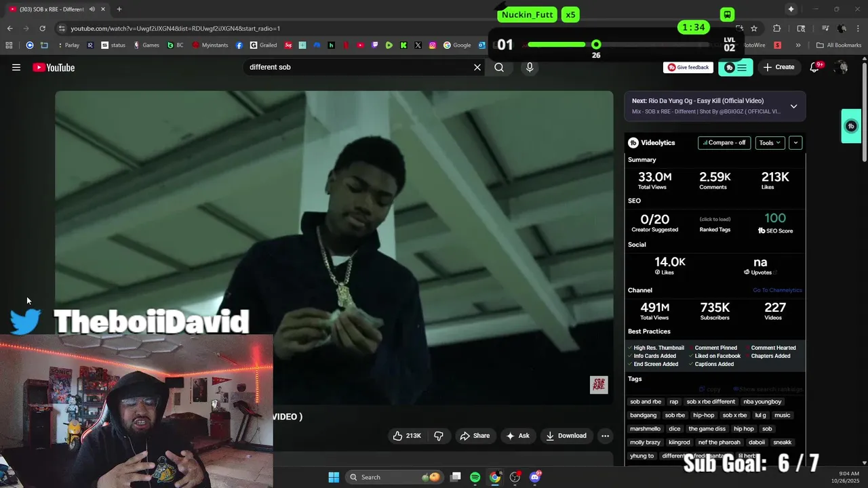Viewport: 868px width, 488px height.
Task: Open the YouTube account avatar menu
Action: pyautogui.click(x=842, y=67)
